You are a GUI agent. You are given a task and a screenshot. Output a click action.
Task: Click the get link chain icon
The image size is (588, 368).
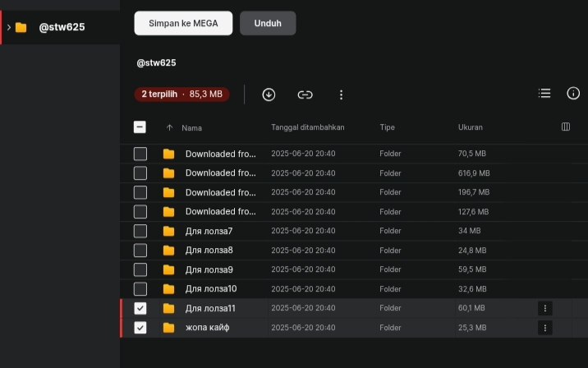(305, 94)
